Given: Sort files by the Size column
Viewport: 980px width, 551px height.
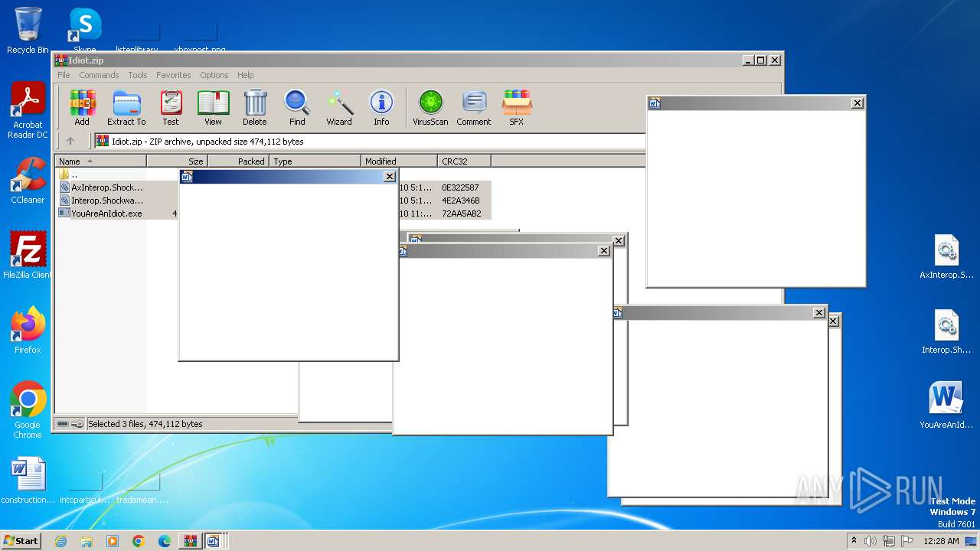Looking at the screenshot, I should coord(177,161).
